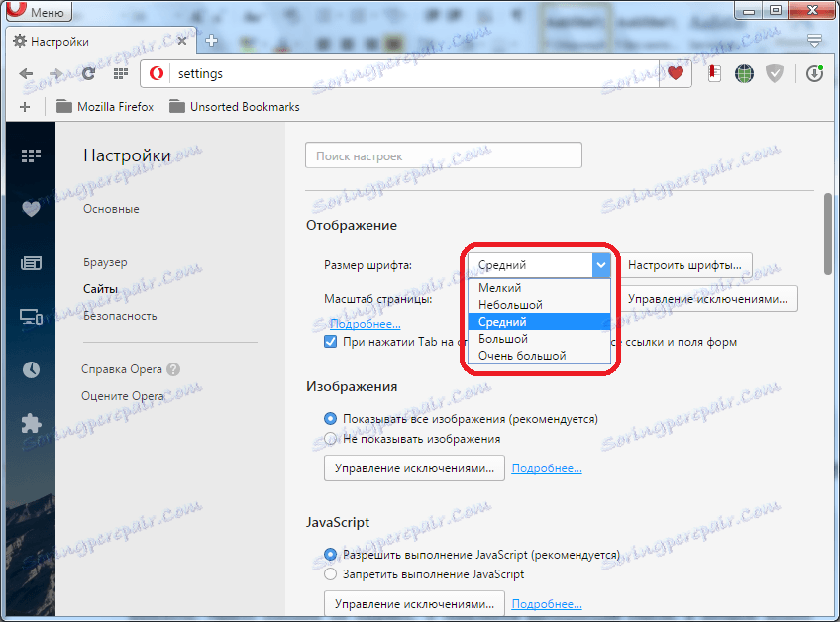Choose Большой font size option
This screenshot has height=622, width=840.
[x=539, y=339]
